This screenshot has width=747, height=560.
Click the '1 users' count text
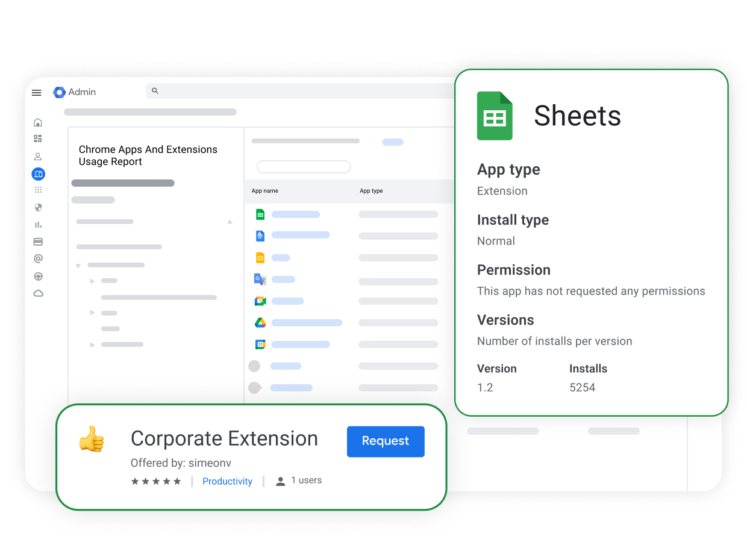click(306, 481)
